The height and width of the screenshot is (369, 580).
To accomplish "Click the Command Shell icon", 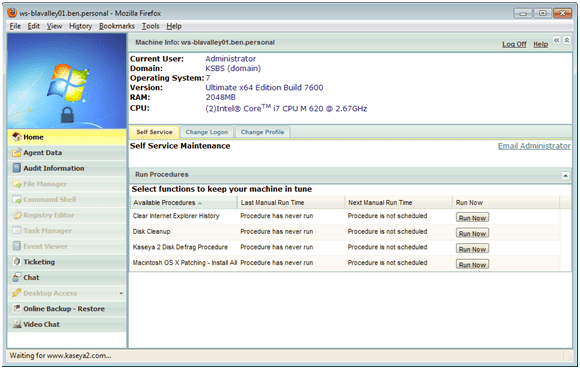I will pos(17,200).
